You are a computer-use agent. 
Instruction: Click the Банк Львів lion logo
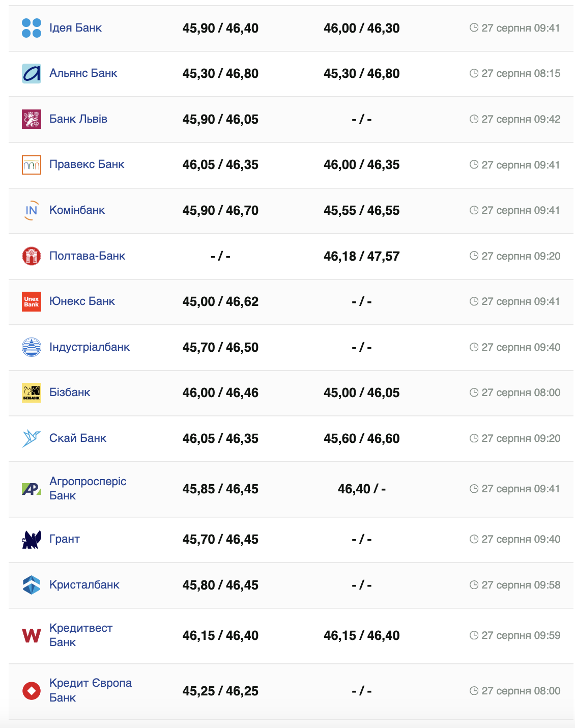[32, 119]
